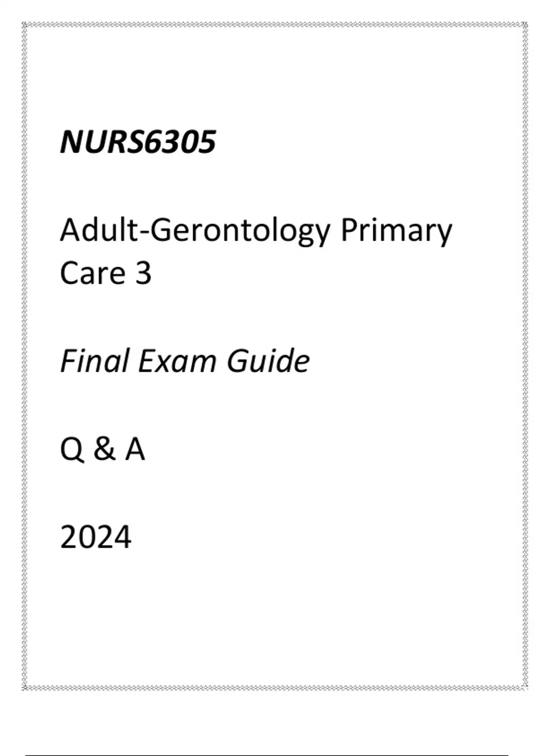Click the horizontal line below the bordered page
534x756 pixels.
(267, 755)
